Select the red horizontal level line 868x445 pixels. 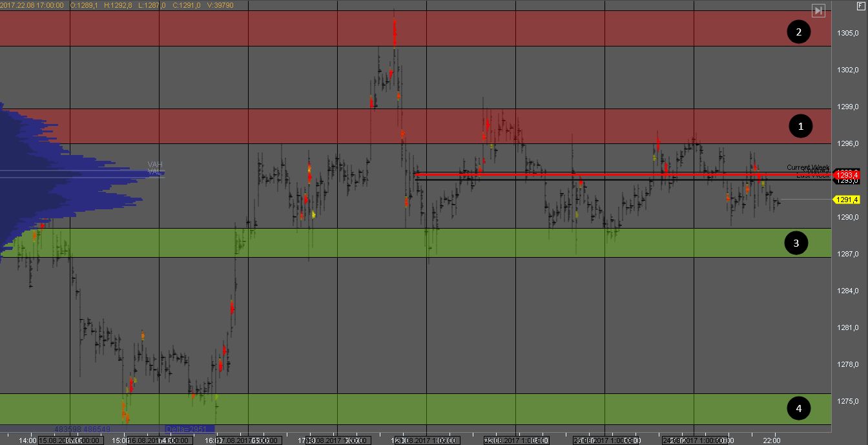[581, 174]
